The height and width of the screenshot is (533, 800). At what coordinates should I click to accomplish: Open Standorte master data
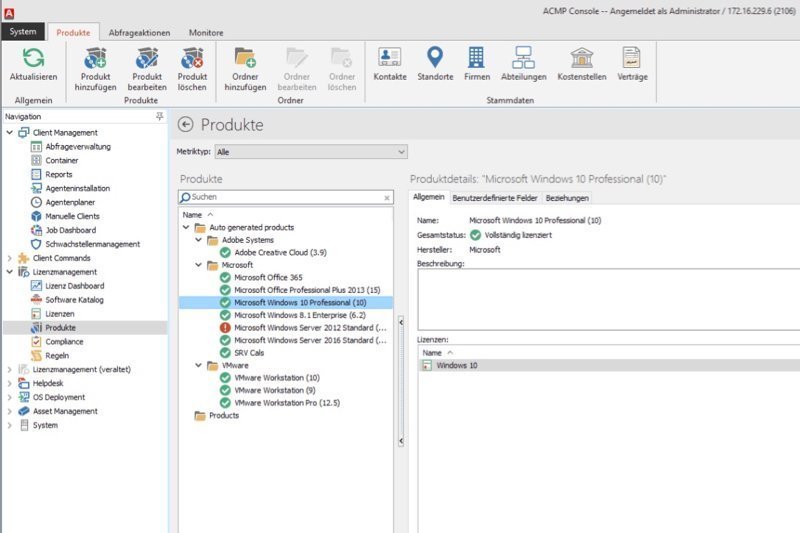[435, 64]
